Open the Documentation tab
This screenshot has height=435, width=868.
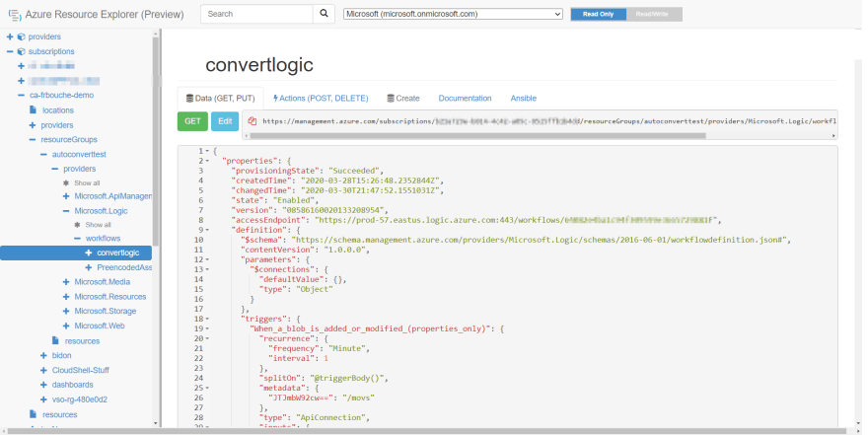(x=465, y=98)
